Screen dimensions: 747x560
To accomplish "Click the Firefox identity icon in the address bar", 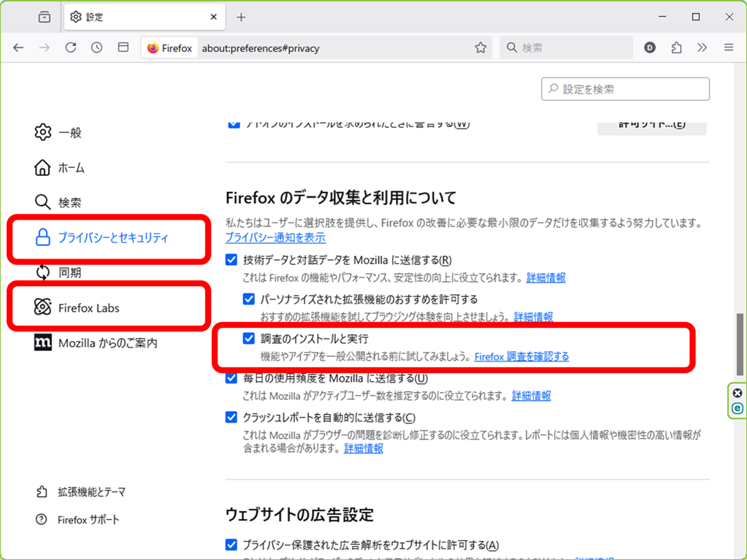I will (169, 48).
